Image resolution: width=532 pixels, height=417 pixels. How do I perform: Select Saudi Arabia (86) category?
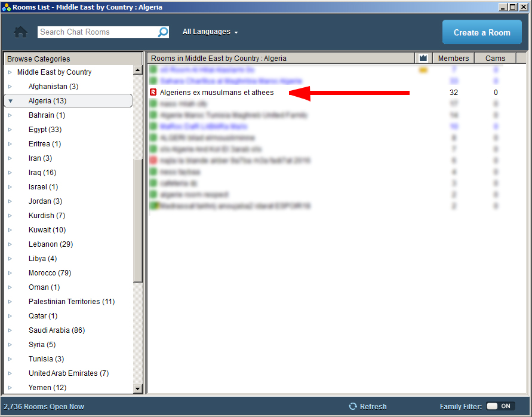coord(56,330)
